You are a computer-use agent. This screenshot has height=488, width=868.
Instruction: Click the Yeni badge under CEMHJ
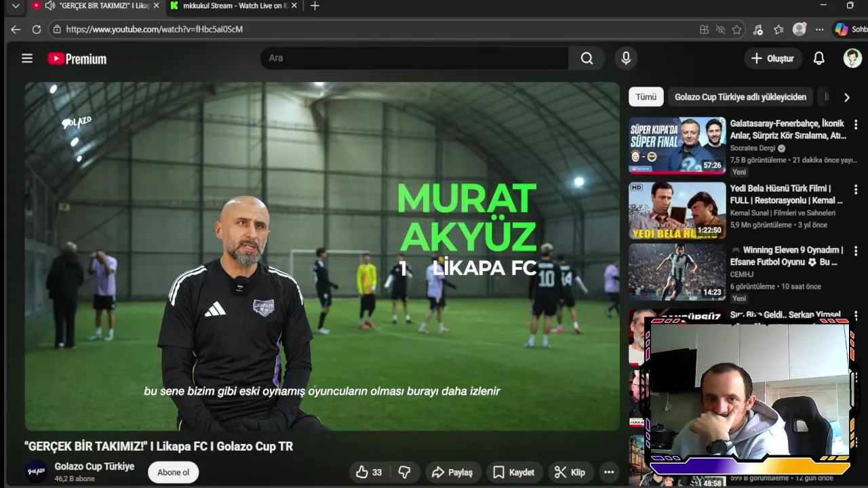[739, 298]
